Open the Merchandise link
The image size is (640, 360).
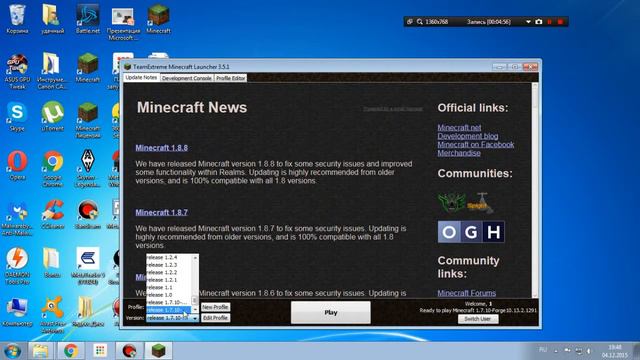[459, 153]
